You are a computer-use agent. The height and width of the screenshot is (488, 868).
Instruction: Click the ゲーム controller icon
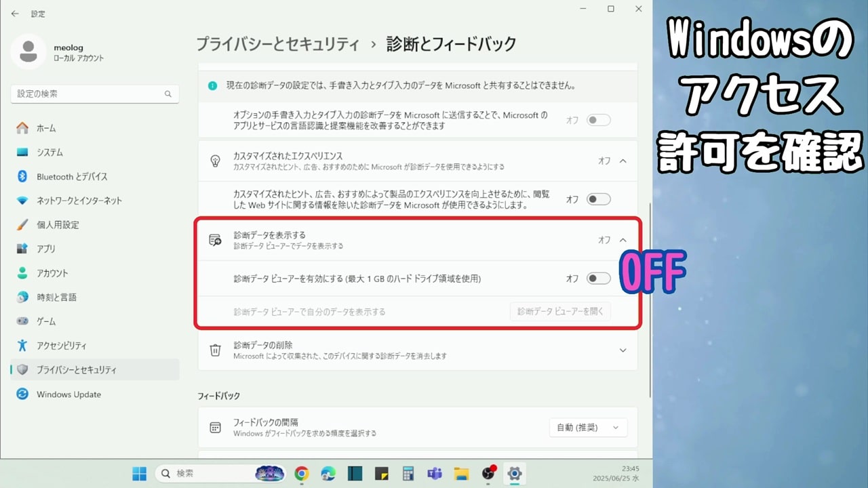(x=23, y=321)
